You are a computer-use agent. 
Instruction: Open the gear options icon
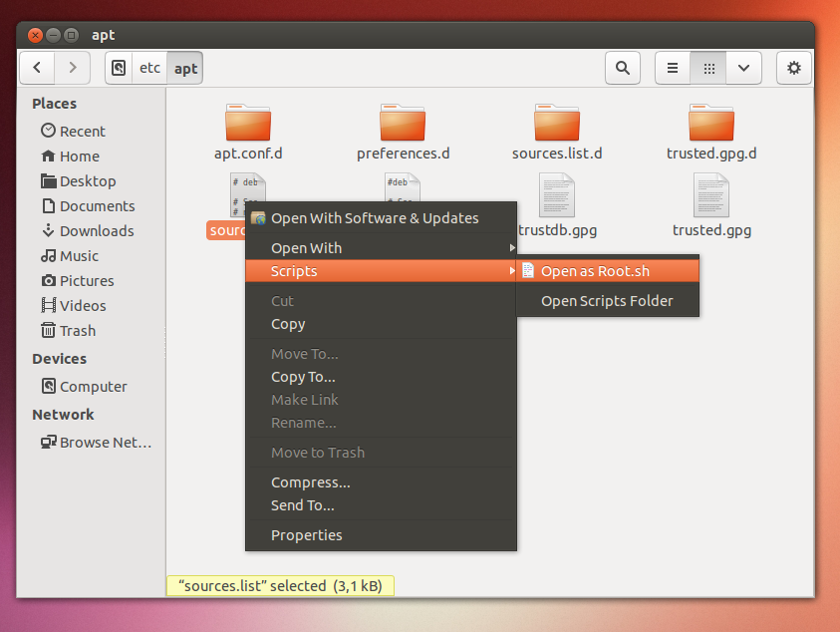tap(792, 68)
